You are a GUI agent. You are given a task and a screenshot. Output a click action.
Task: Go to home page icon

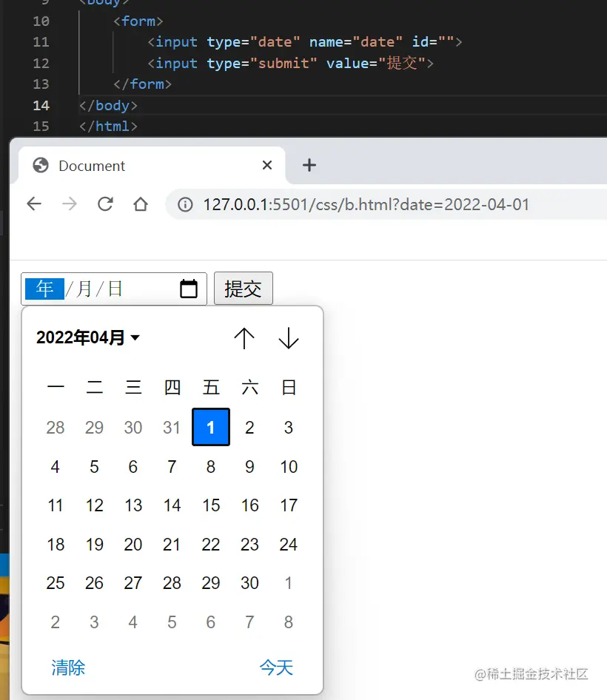pos(141,204)
